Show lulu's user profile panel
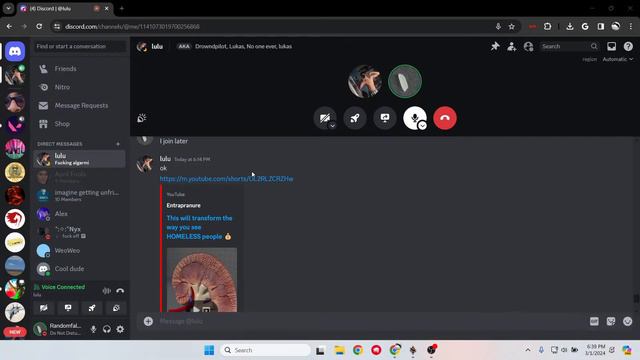This screenshot has height=360, width=640. (x=529, y=47)
